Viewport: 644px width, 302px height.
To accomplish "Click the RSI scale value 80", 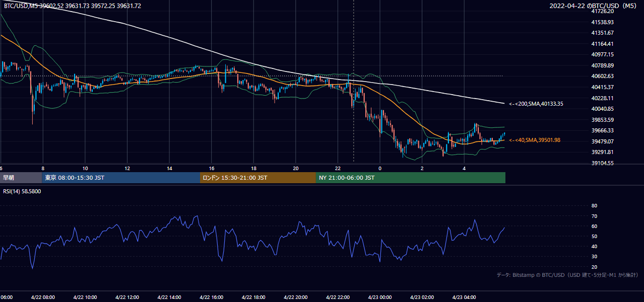I will click(594, 206).
